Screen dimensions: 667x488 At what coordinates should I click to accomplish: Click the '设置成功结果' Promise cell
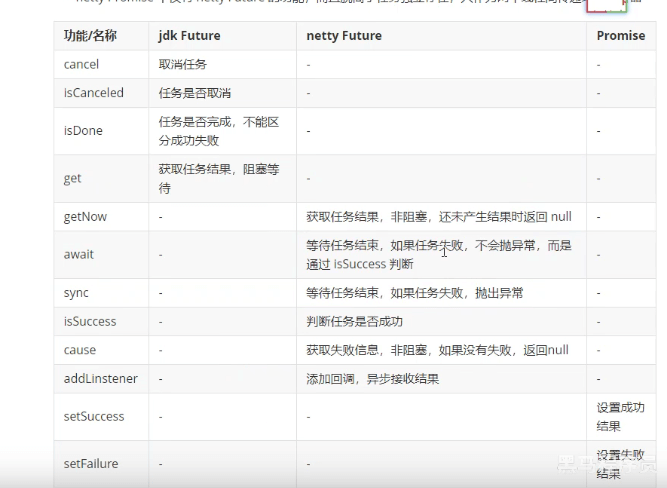(x=621, y=417)
